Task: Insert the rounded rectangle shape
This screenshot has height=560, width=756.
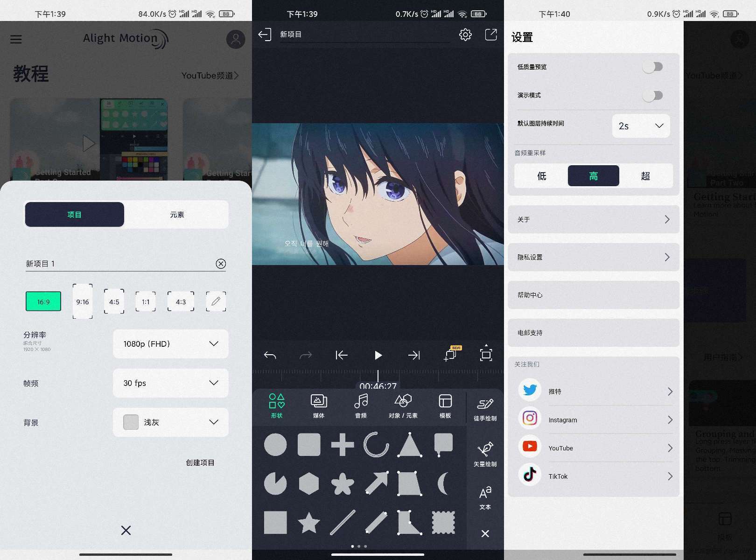Action: click(x=309, y=444)
